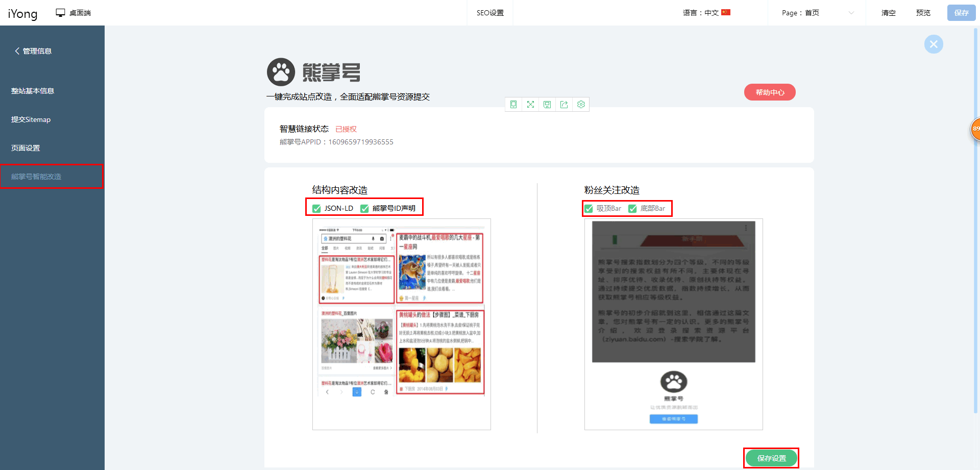Click the 结构内容改造 preview image
This screenshot has height=470, width=980.
tap(402, 324)
